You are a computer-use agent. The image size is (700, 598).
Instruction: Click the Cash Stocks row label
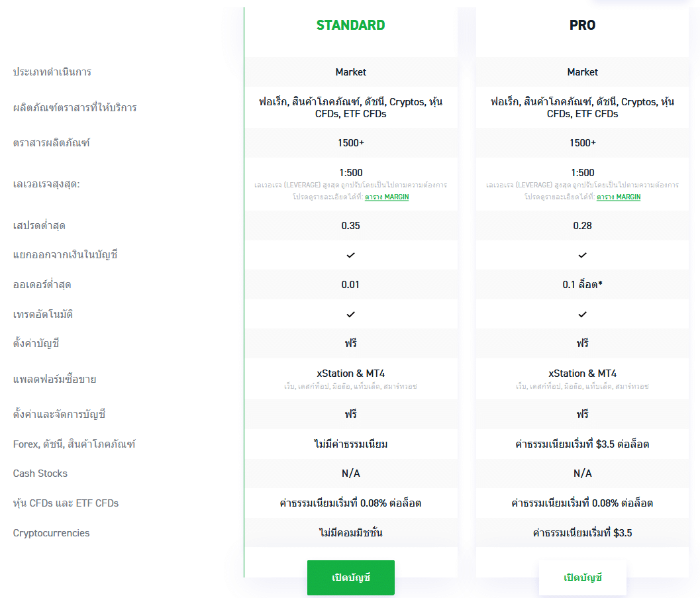click(40, 473)
